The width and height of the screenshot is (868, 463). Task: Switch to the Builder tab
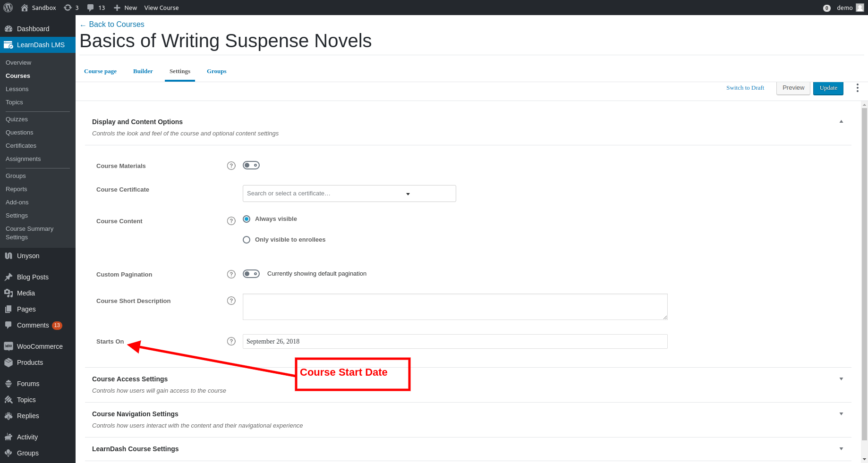(143, 71)
